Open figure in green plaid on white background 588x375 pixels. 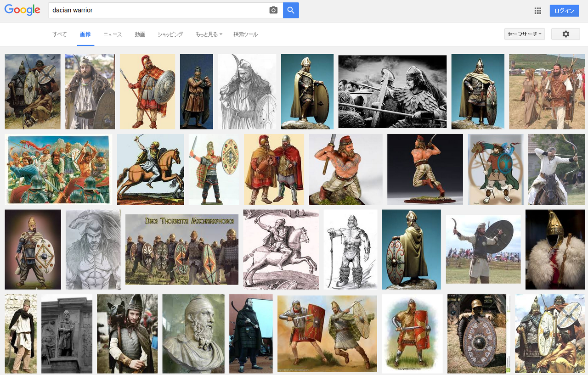(214, 169)
